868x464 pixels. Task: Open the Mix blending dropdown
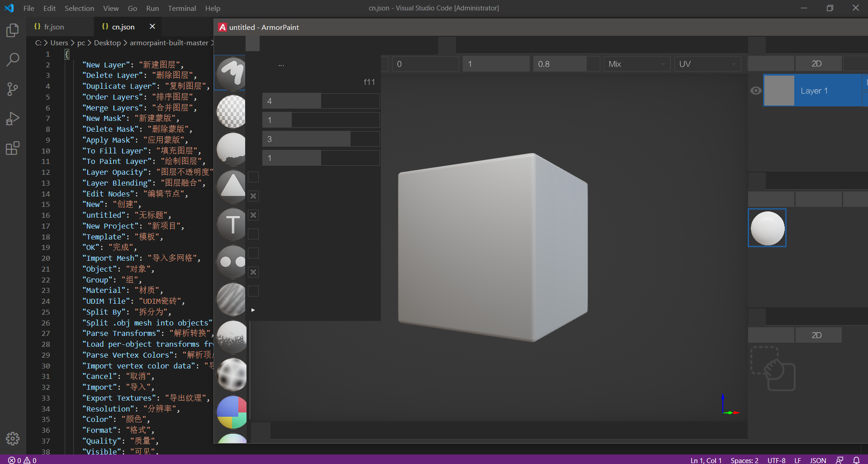636,64
